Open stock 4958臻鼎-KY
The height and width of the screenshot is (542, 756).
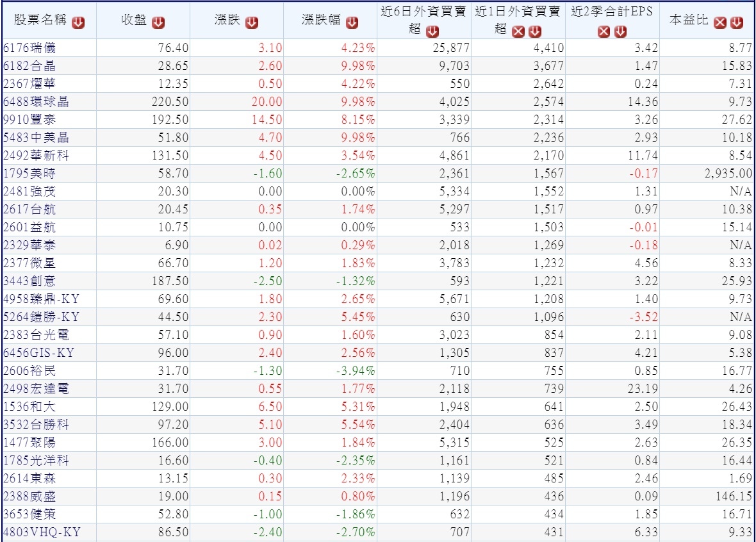(x=42, y=299)
